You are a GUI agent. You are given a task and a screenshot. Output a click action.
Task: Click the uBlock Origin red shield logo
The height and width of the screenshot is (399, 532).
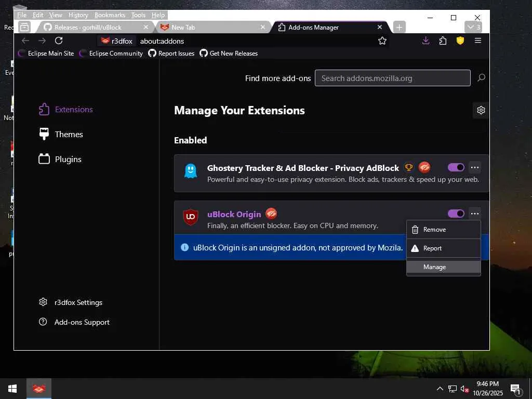190,217
